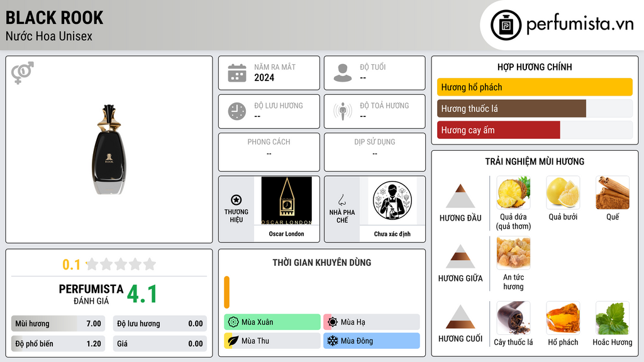Click the nose icon above Nhà pha chế
Image resolution: width=644 pixels, height=362 pixels.
tap(341, 200)
